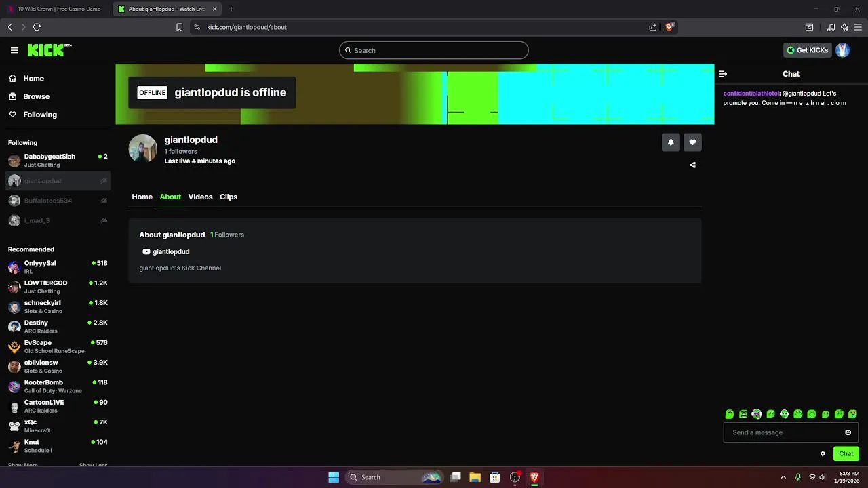Click the notification bell for giantlopdud
This screenshot has height=488, width=868.
pyautogui.click(x=671, y=142)
